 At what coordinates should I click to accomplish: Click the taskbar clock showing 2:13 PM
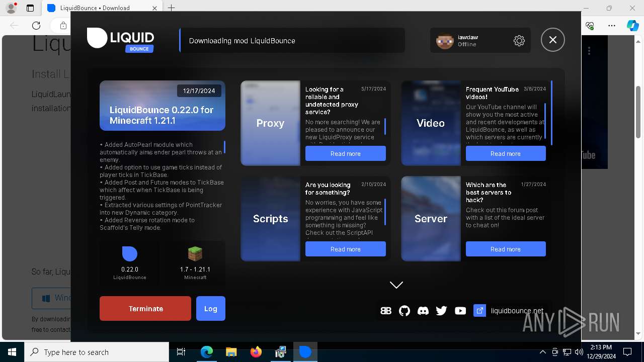point(601,352)
